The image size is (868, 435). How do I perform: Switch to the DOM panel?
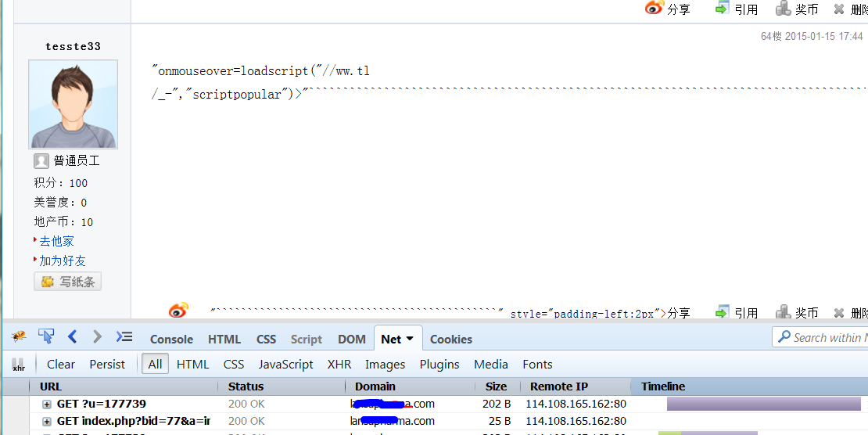click(352, 339)
